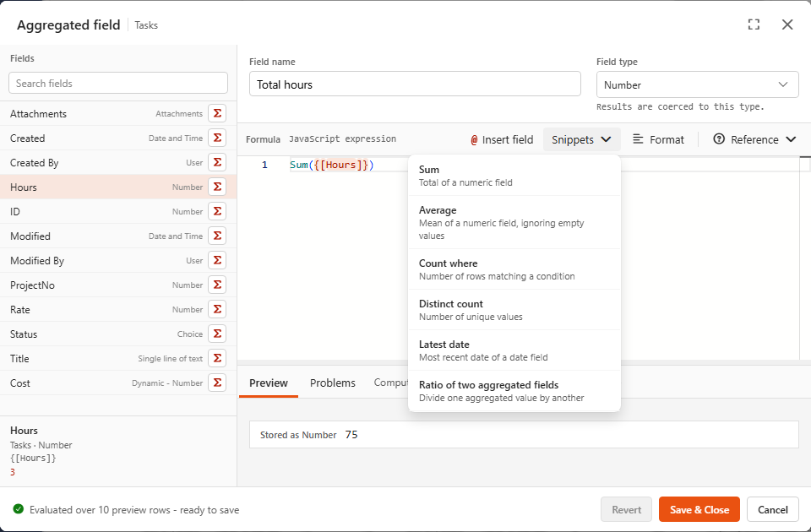
Task: Click the Insert field button
Action: pyautogui.click(x=502, y=139)
